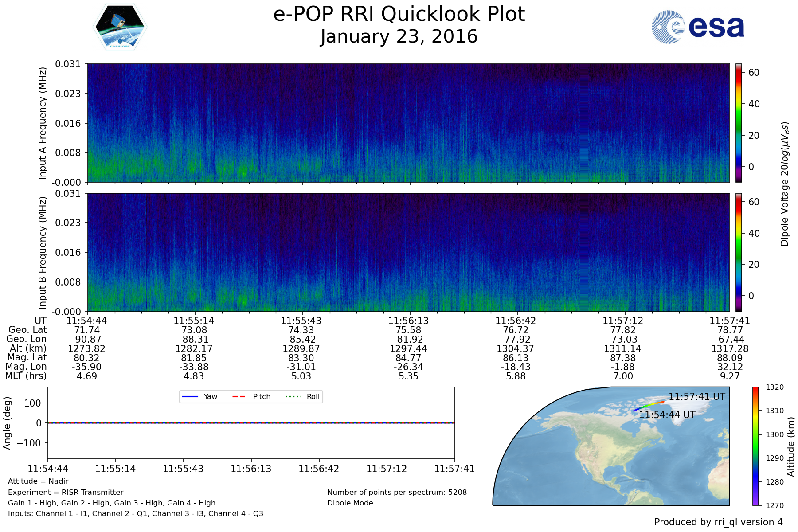Click the 11:56:13 tick on attitude plot
The height and width of the screenshot is (532, 798).
[x=251, y=469]
